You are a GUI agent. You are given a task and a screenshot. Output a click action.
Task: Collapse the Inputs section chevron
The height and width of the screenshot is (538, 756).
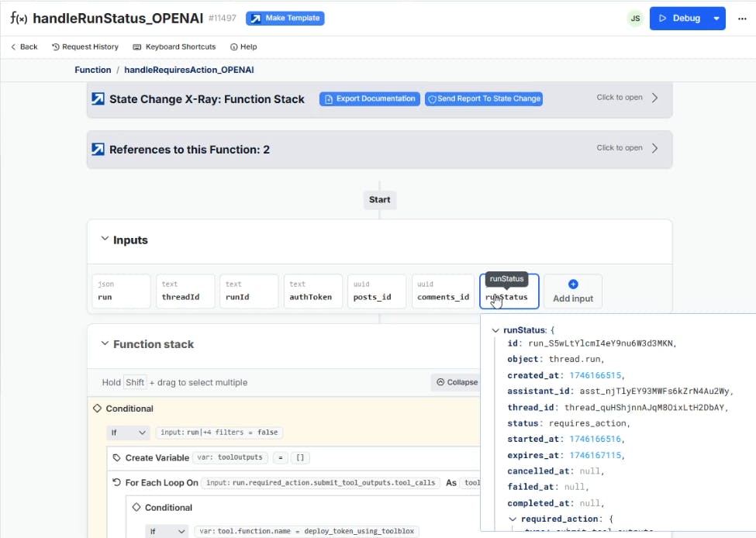click(x=105, y=240)
